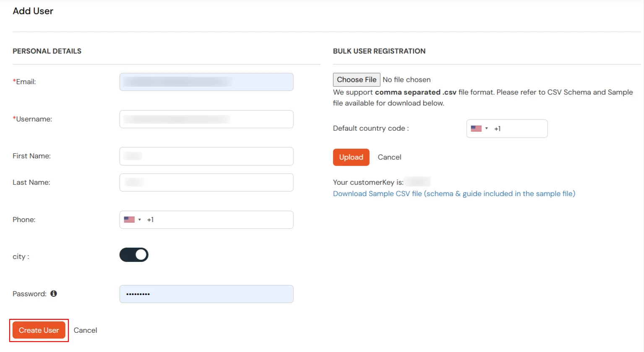
Task: Open the Phone country code dropdown
Action: coord(140,219)
